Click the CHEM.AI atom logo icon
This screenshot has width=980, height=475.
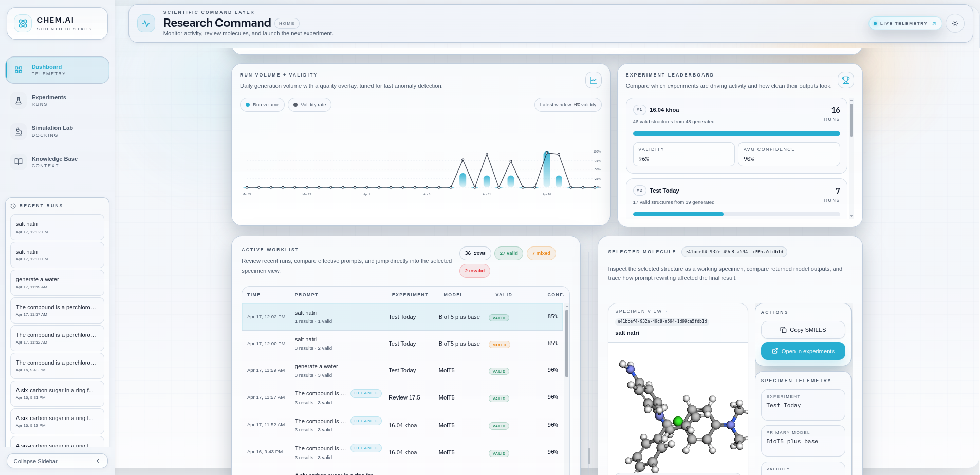tap(23, 24)
